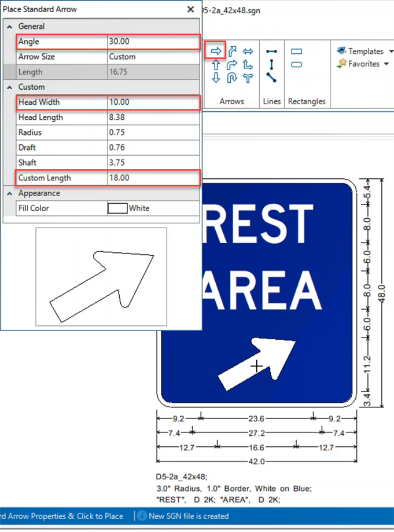Click the Angle value field 30.00
The image size is (394, 532).
[x=153, y=42]
